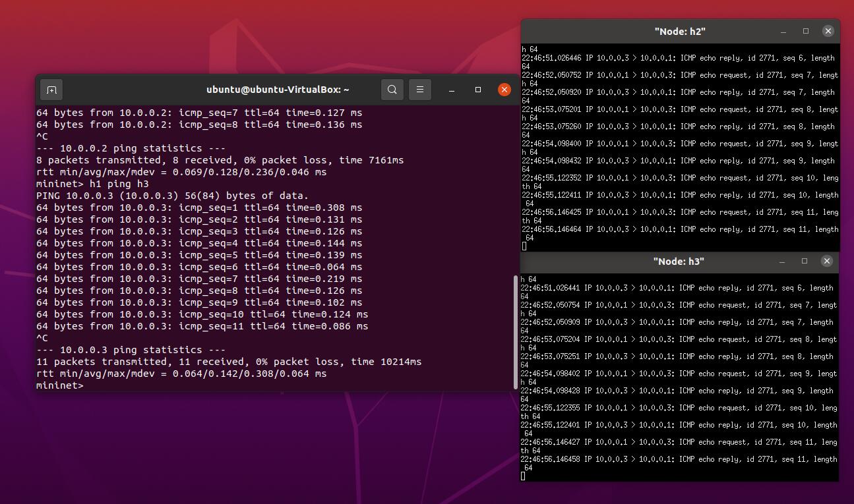Click the main terminal's vertical scrollbar
This screenshot has width=854, height=504.
coord(516,332)
